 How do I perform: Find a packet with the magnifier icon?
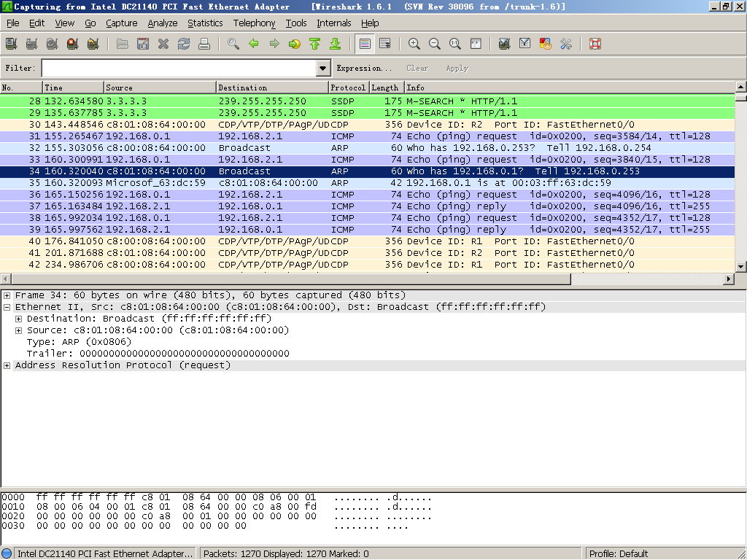tap(233, 44)
